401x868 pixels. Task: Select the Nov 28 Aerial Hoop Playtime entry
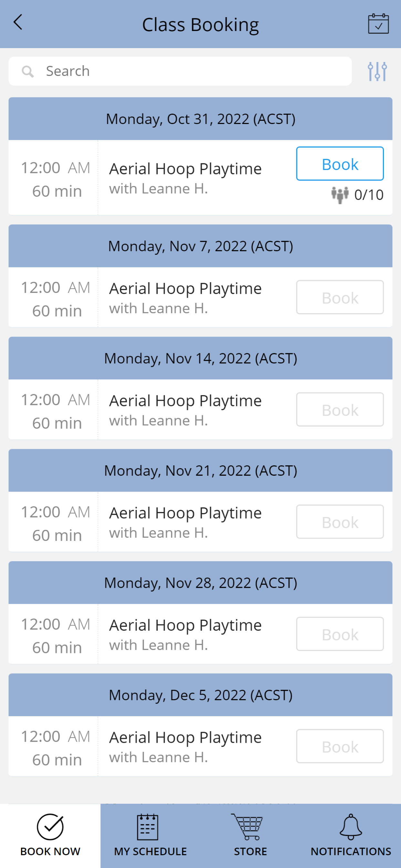(x=200, y=634)
